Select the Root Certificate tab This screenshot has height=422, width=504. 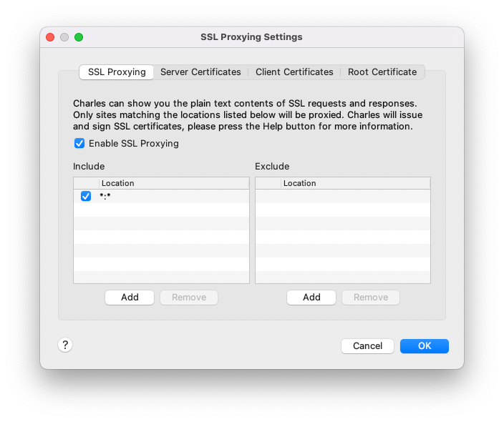click(x=382, y=72)
